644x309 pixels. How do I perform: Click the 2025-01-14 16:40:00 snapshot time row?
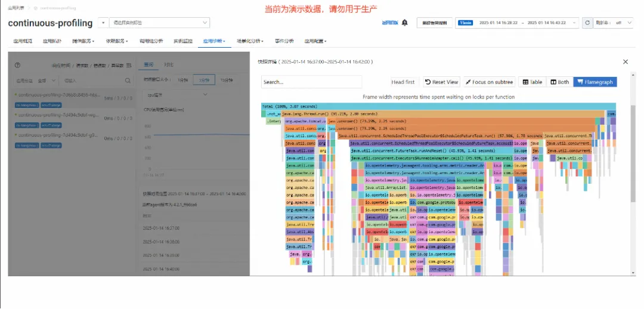point(161,269)
